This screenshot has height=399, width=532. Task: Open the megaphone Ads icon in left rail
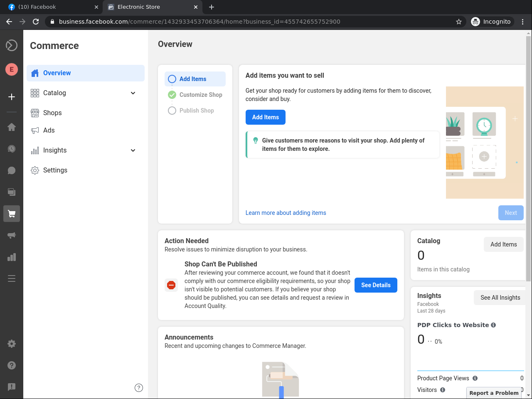pyautogui.click(x=12, y=235)
